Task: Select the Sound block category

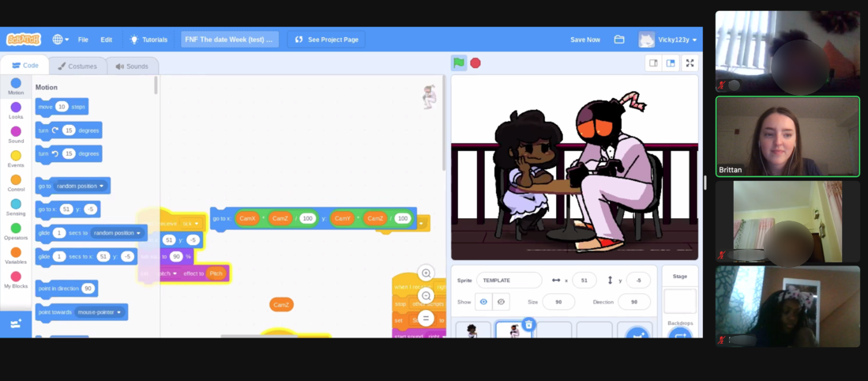Action: click(16, 134)
